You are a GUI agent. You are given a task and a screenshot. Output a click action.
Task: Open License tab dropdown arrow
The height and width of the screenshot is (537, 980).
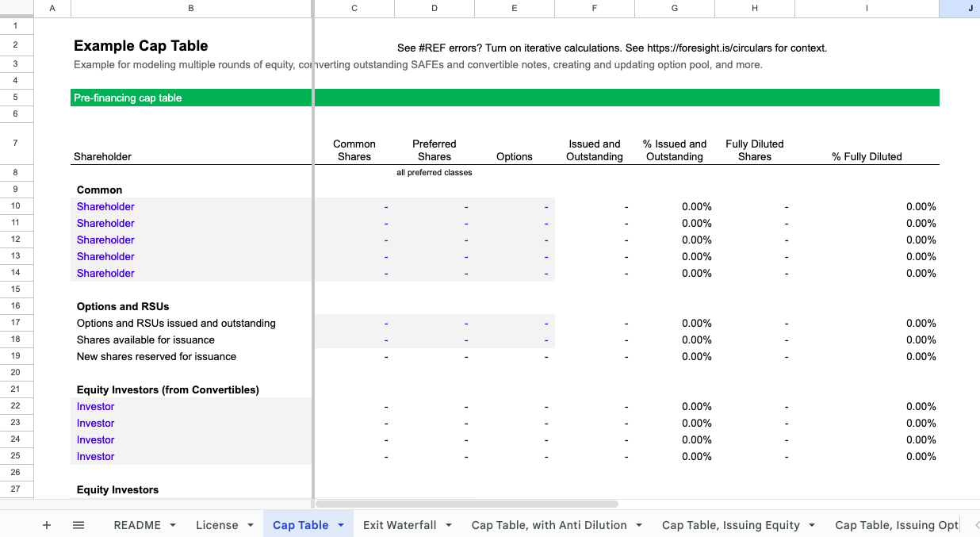tap(250, 525)
